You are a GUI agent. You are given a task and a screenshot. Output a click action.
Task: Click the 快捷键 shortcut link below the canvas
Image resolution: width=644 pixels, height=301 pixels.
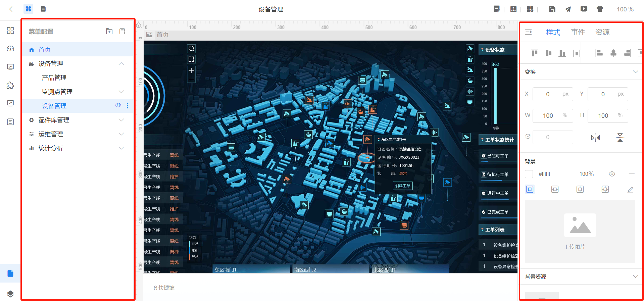click(x=164, y=288)
